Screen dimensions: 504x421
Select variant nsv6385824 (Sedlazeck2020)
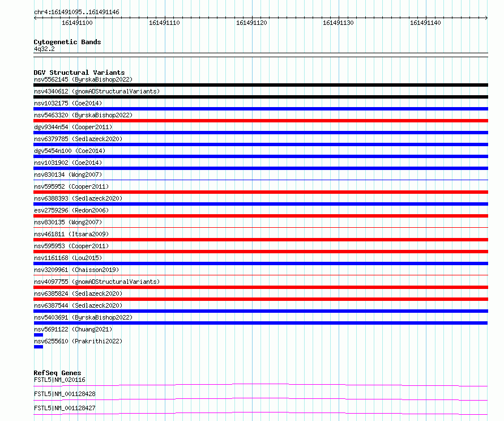(78, 294)
